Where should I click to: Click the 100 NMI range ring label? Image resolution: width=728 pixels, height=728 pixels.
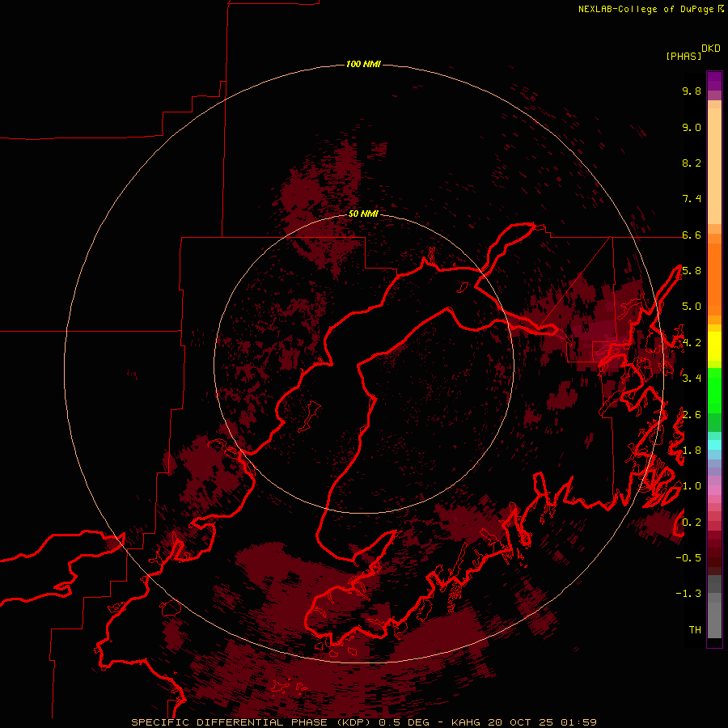click(363, 64)
